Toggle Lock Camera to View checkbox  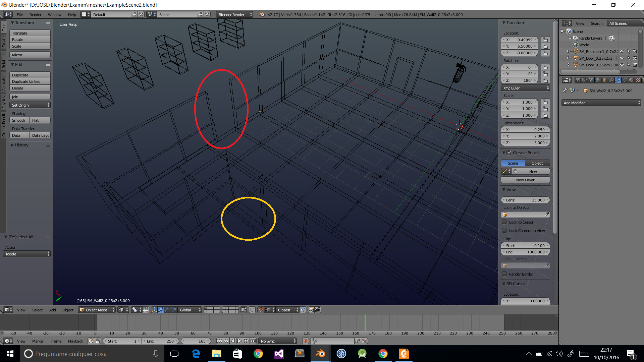pos(504,230)
